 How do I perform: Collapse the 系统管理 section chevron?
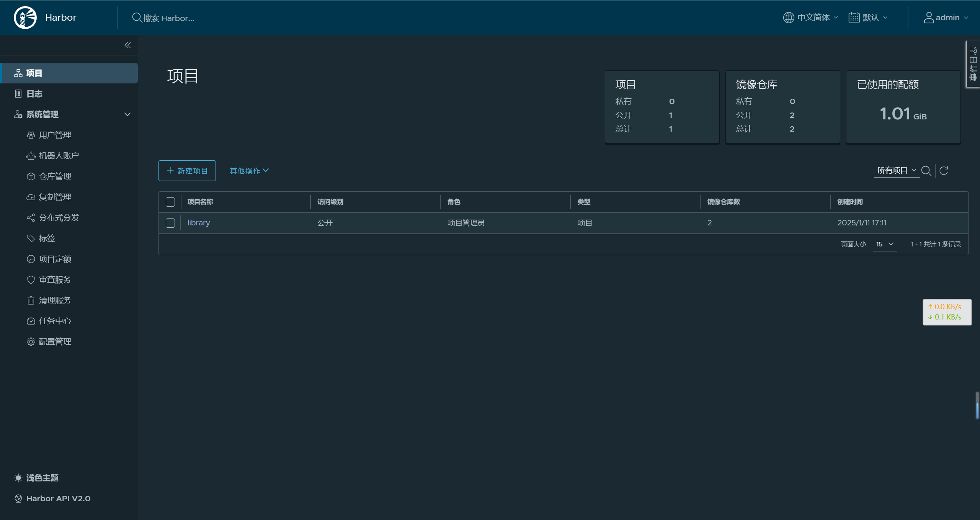pyautogui.click(x=127, y=114)
